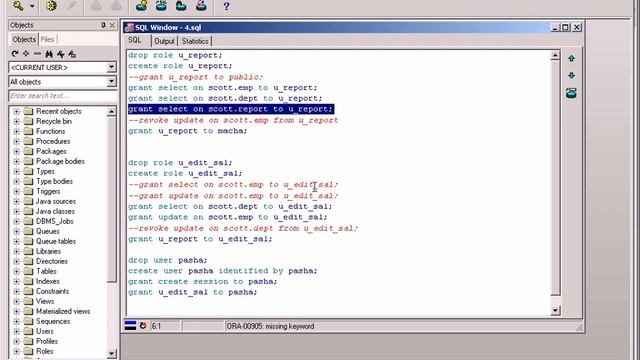
Task: Open the All objects filter dropdown
Action: [111, 82]
